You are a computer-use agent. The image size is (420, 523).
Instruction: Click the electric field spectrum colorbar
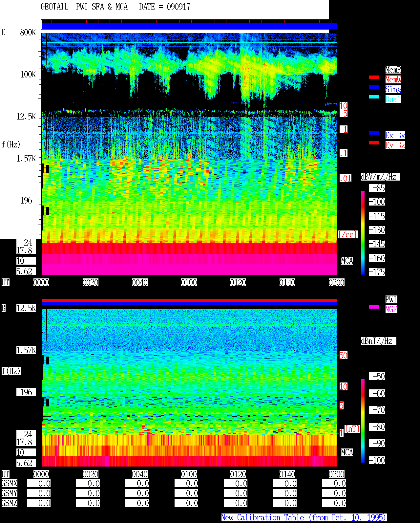pos(363,232)
